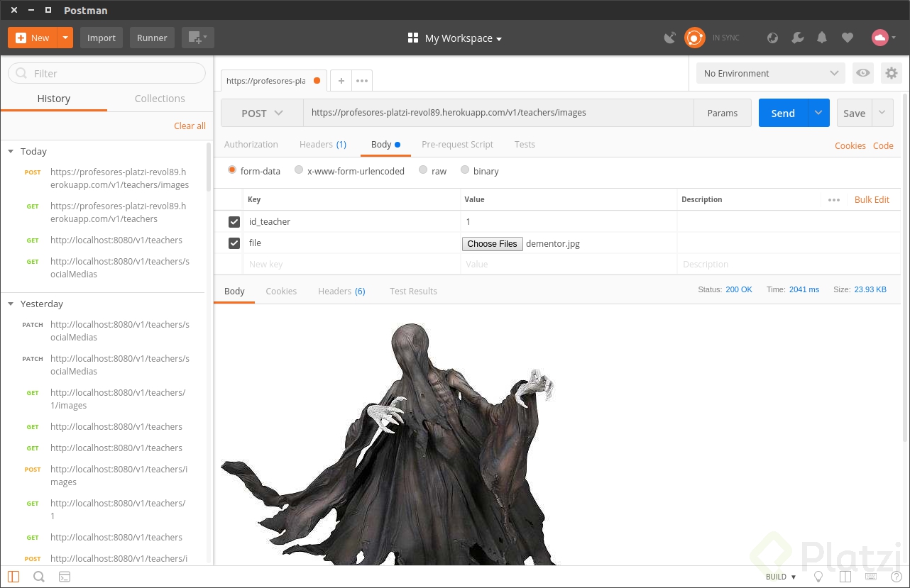Click the find magnifier icon in status bar
The height and width of the screenshot is (588, 910).
click(39, 577)
